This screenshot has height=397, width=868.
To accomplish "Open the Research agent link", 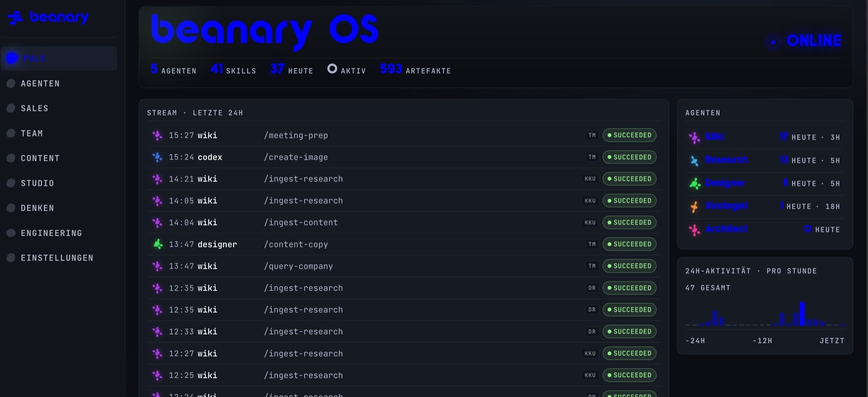I will pos(727,160).
